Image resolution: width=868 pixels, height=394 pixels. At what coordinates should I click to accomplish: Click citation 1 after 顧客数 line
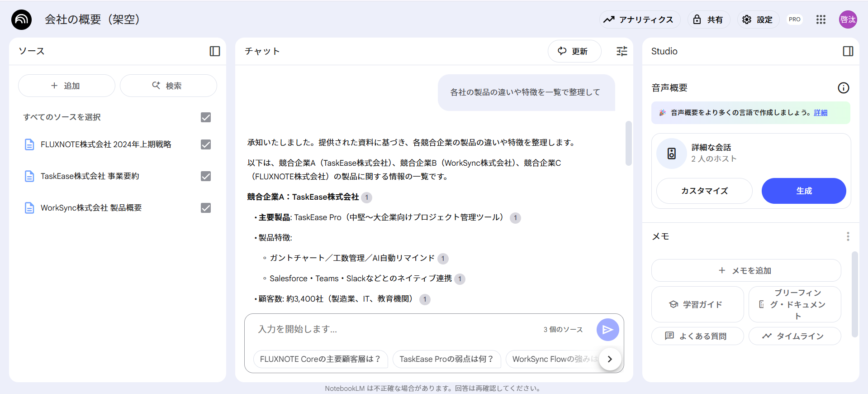(425, 299)
